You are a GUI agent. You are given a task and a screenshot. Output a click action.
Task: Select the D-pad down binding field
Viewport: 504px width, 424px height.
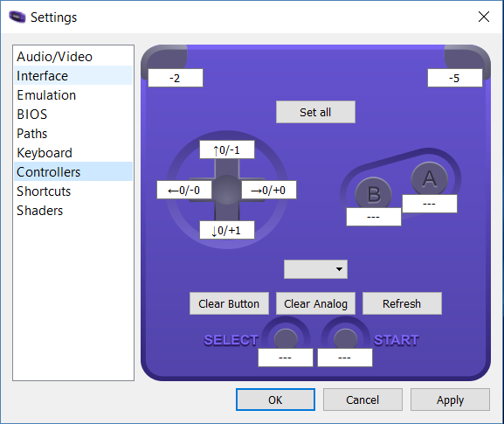click(x=227, y=230)
